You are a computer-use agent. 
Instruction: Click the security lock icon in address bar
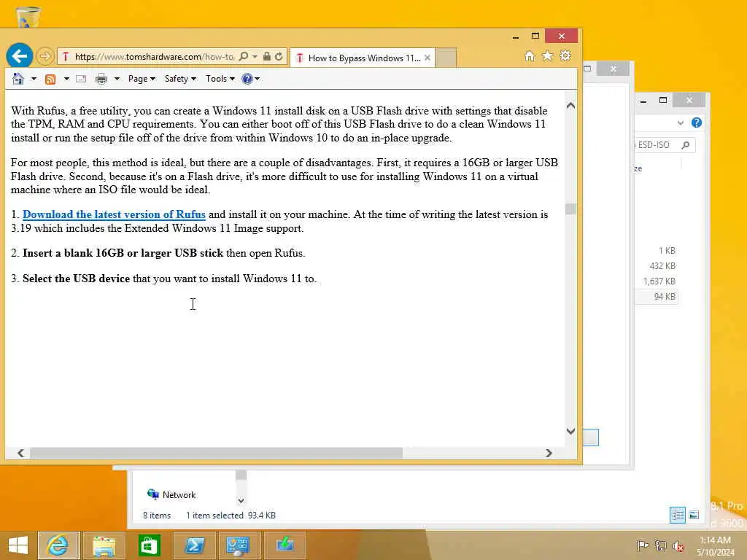(267, 57)
